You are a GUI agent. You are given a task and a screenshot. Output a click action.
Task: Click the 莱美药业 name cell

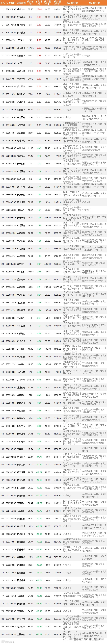(x=21, y=218)
